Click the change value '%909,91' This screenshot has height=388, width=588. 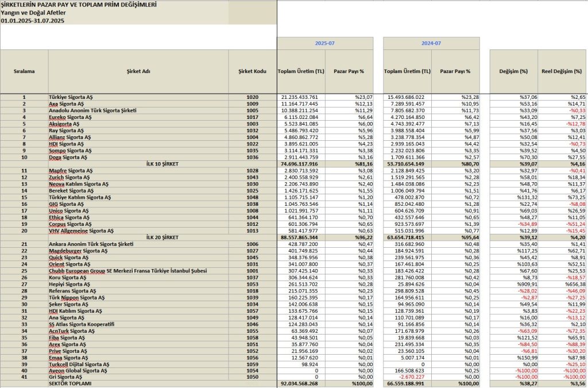(x=514, y=285)
